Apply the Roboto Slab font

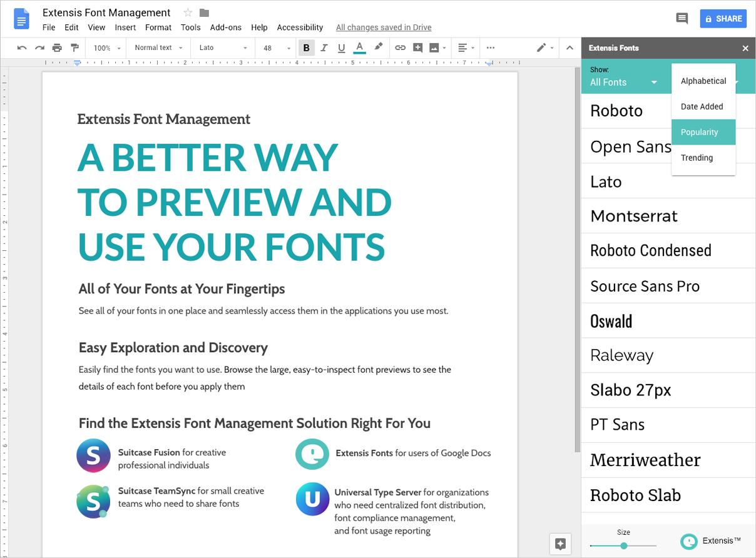tap(668, 495)
